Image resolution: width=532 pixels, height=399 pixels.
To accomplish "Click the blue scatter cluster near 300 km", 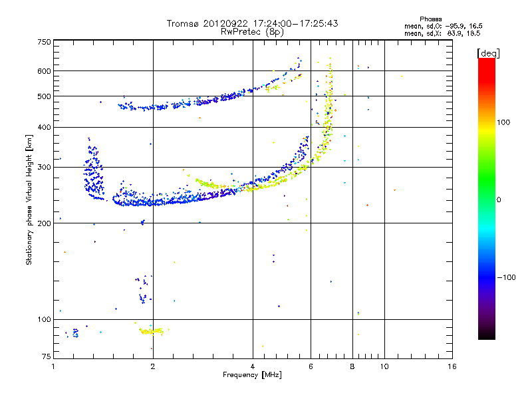I will click(x=94, y=170).
